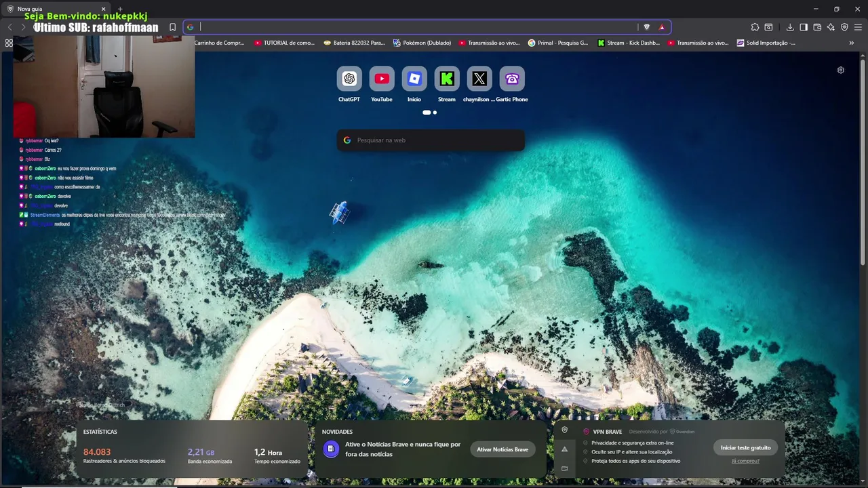This screenshot has width=868, height=488.
Task: Open the Brave VPN toolbar icon
Action: pyautogui.click(x=844, y=27)
